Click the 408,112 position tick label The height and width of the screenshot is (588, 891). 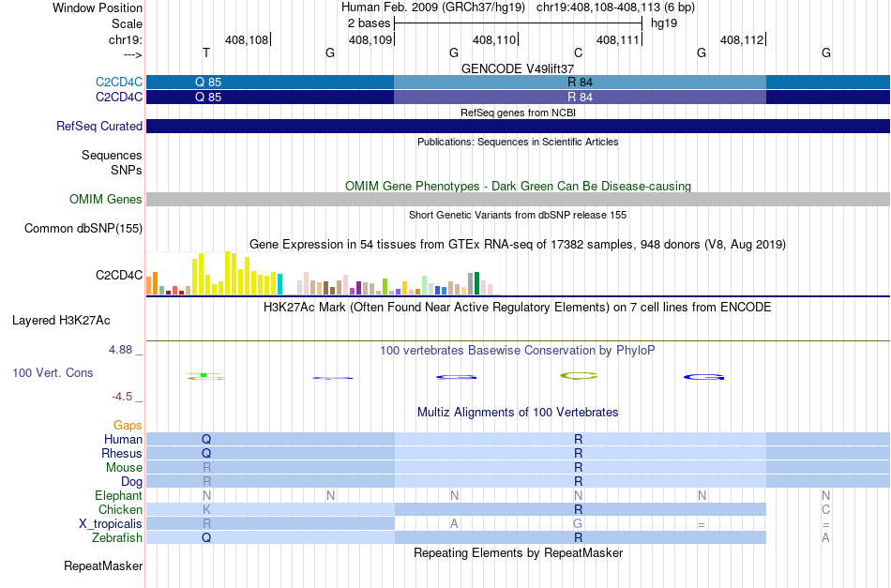pos(742,39)
